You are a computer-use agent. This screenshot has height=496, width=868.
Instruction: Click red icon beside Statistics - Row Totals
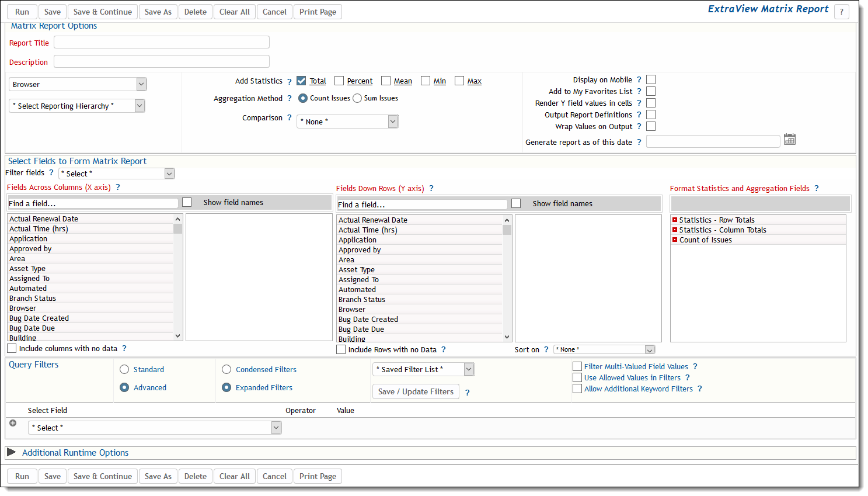tap(675, 220)
